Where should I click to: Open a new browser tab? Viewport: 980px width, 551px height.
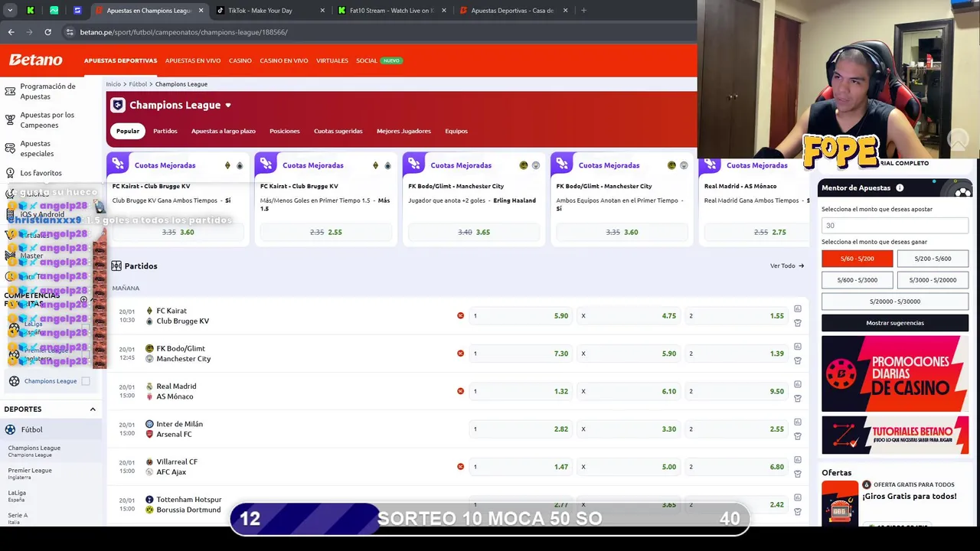point(583,11)
